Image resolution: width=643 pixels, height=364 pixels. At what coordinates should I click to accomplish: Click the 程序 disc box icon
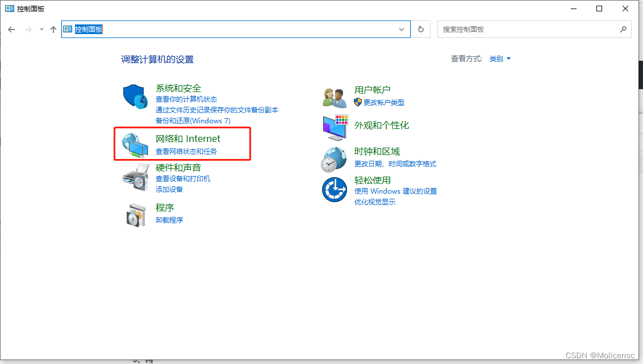136,215
